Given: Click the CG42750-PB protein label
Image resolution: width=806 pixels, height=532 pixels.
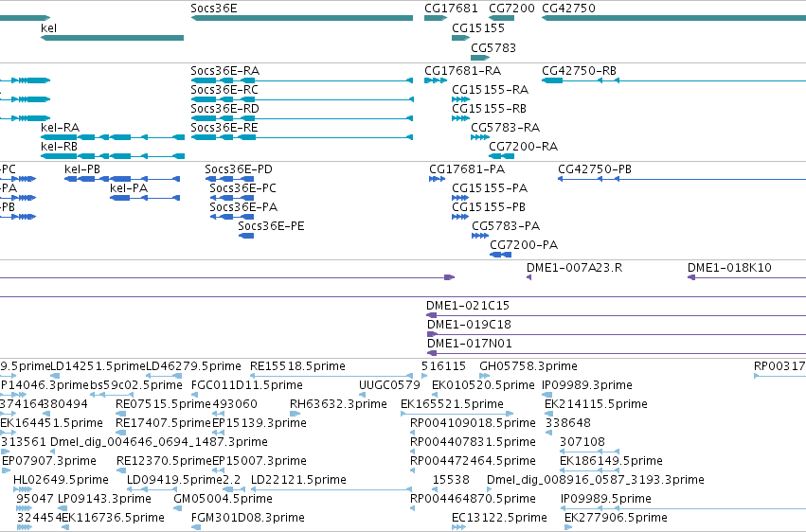Looking at the screenshot, I should [x=594, y=168].
